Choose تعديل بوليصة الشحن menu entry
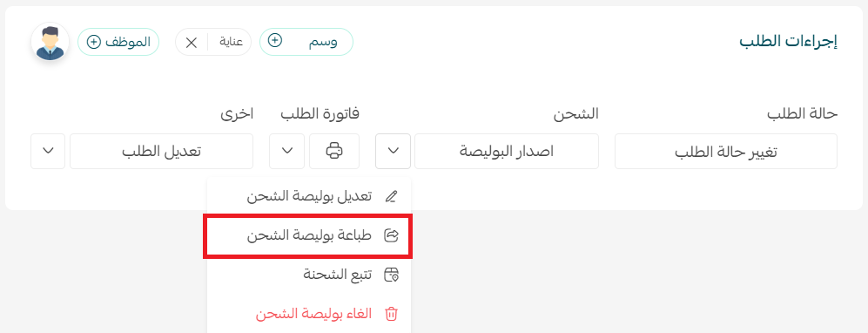 tap(309, 197)
